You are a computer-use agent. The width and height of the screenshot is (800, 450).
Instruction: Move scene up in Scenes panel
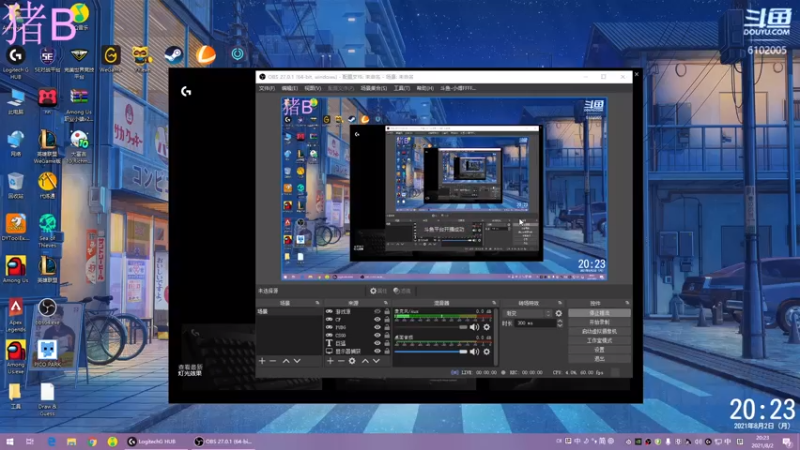[286, 361]
